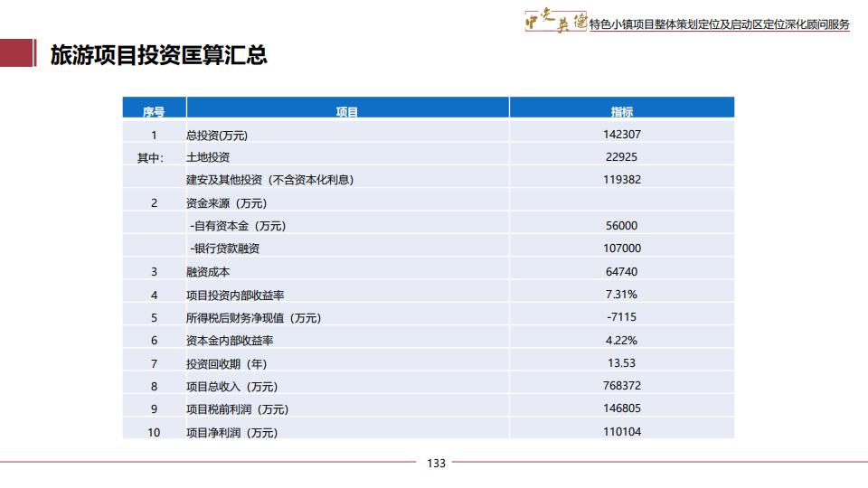The width and height of the screenshot is (868, 488).
Task: Click the 项目净利润（万元） row label
Action: click(232, 433)
